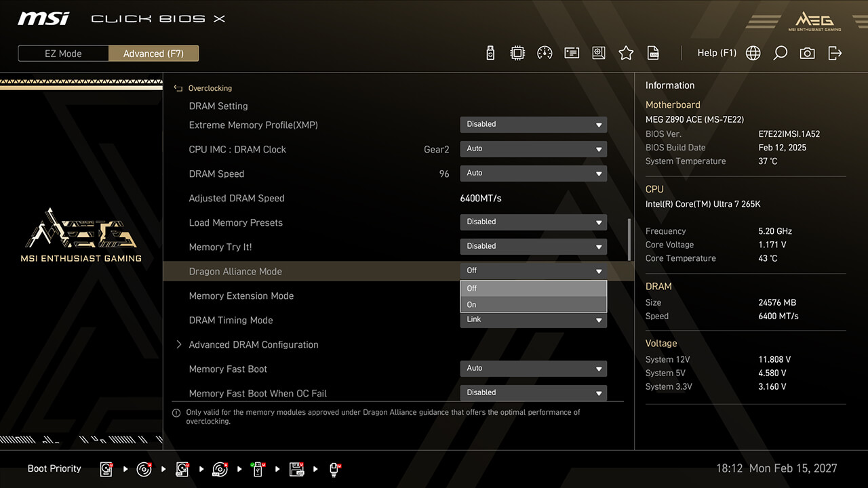
Task: Click the Help (F1) button
Action: 716,53
